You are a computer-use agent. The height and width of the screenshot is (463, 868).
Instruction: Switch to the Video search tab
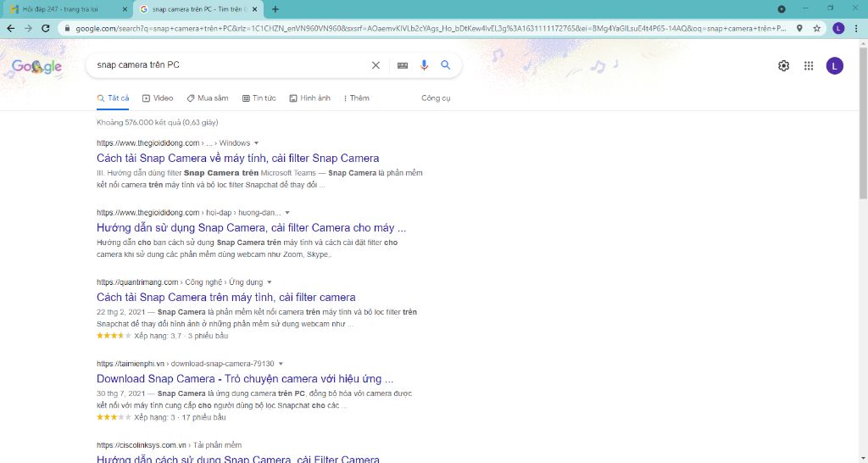158,98
